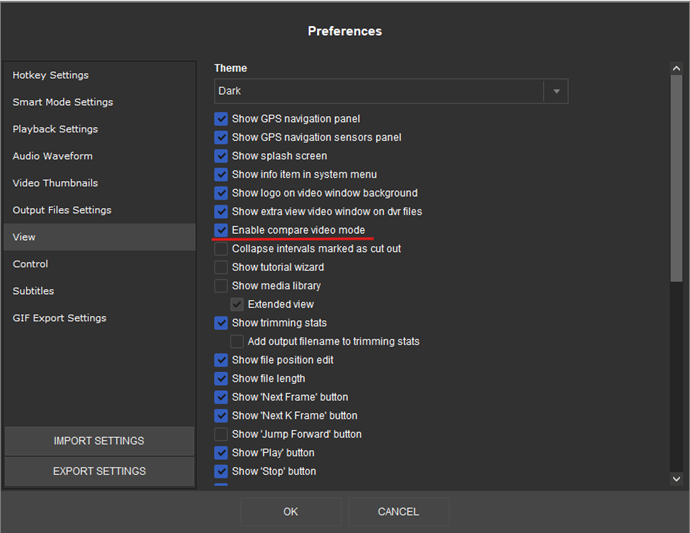Screen dimensions: 690x533
Task: Open Output Files Settings section
Action: pyautogui.click(x=99, y=210)
